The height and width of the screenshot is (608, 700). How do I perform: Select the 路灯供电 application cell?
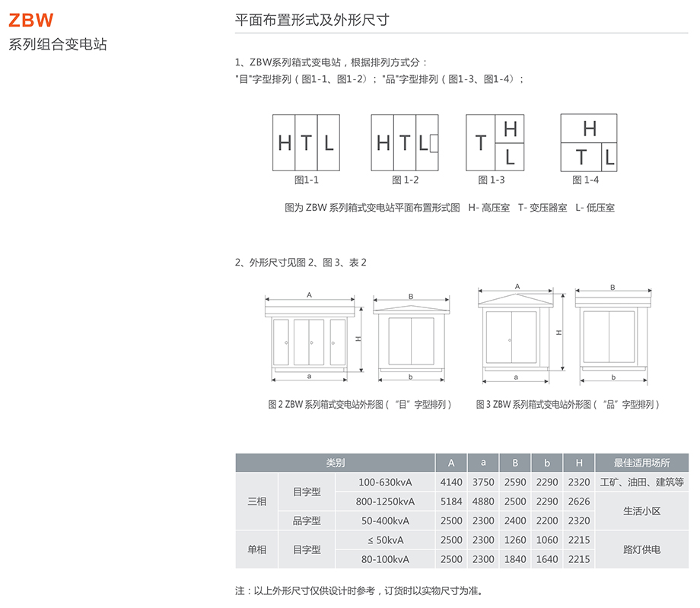(x=641, y=549)
